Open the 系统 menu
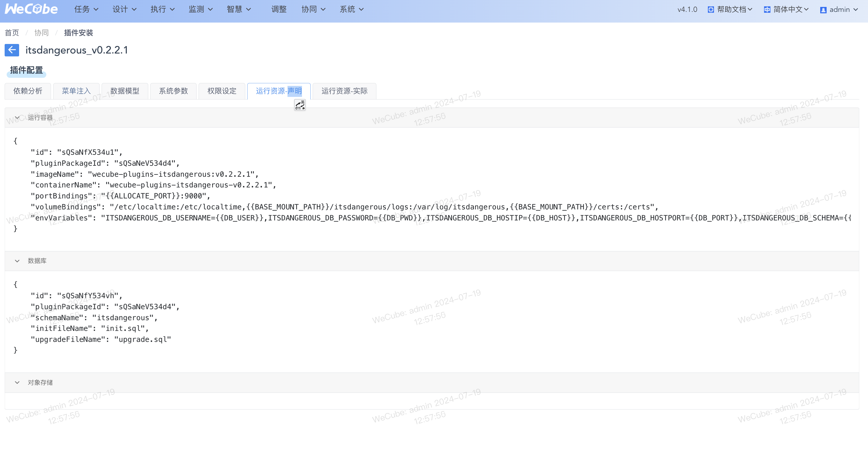The width and height of the screenshot is (868, 457). click(x=351, y=10)
